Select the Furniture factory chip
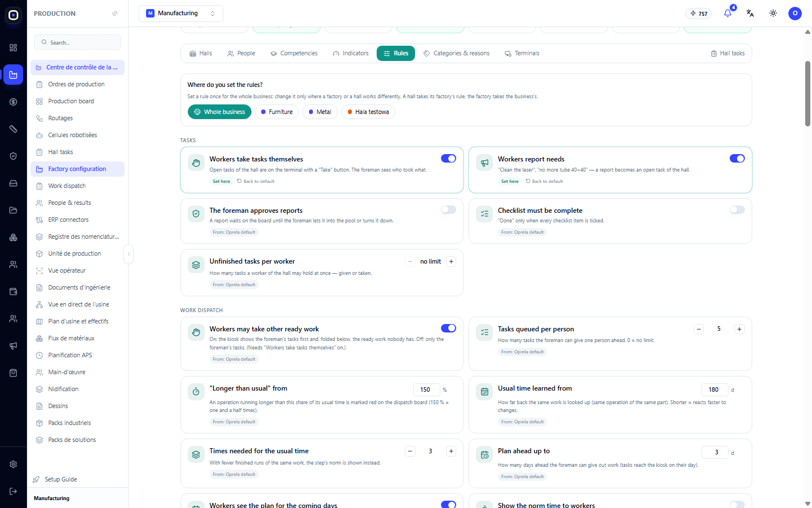 (277, 112)
